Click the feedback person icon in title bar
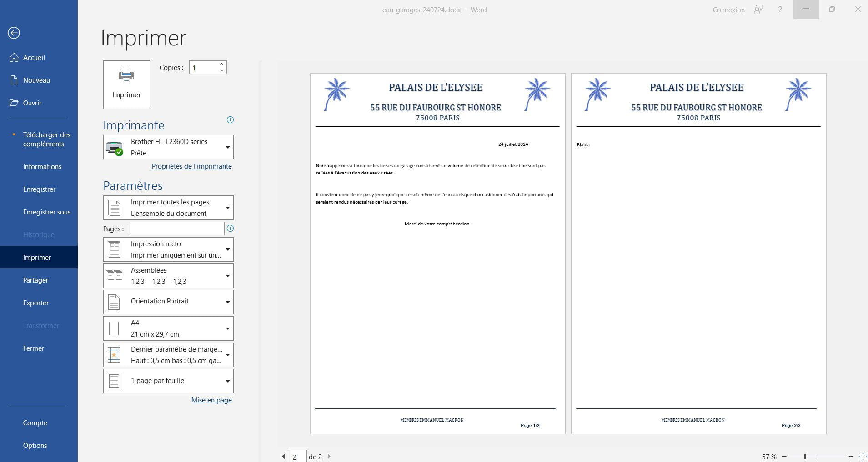Screen dimensions: 868x462 [x=758, y=10]
